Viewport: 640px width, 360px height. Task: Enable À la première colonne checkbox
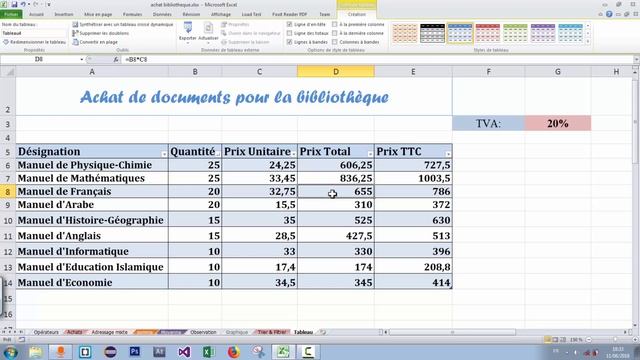[x=335, y=24]
